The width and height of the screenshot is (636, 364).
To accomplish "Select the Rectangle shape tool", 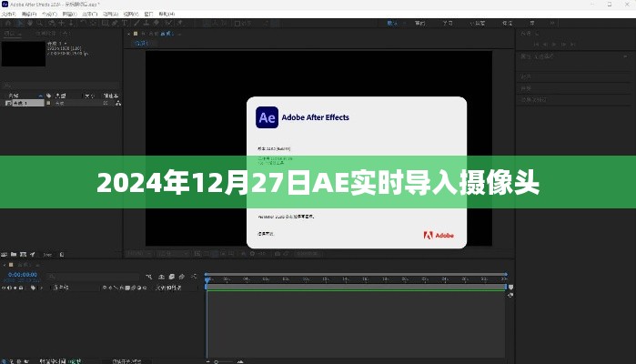I will [x=106, y=24].
